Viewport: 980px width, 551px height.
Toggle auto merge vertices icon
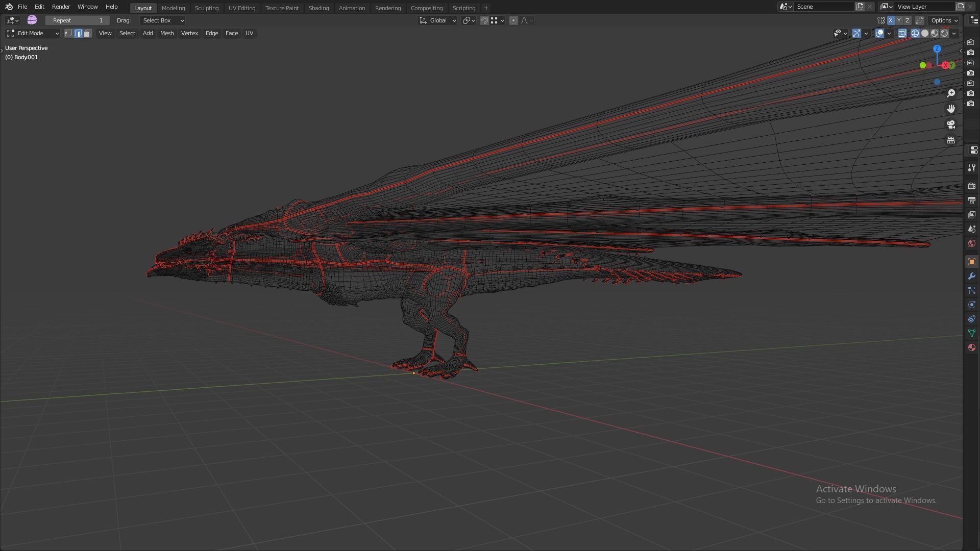(x=920, y=20)
